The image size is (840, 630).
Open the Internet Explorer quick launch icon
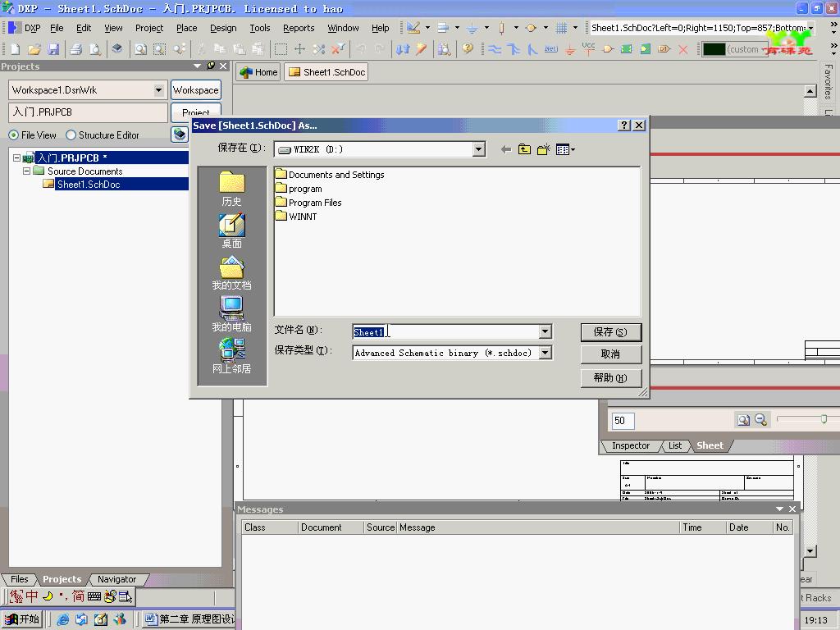[x=62, y=619]
